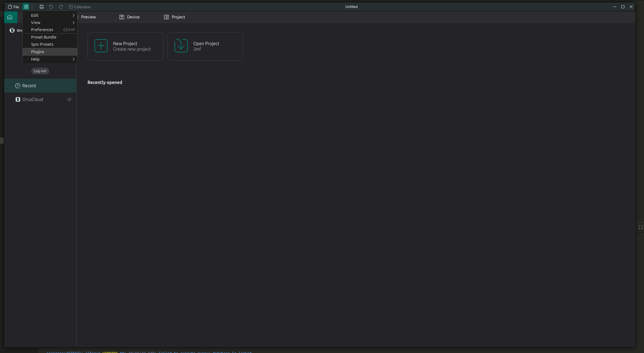Click the Help submenu chevron arrow
The image size is (644, 353).
pos(73,59)
